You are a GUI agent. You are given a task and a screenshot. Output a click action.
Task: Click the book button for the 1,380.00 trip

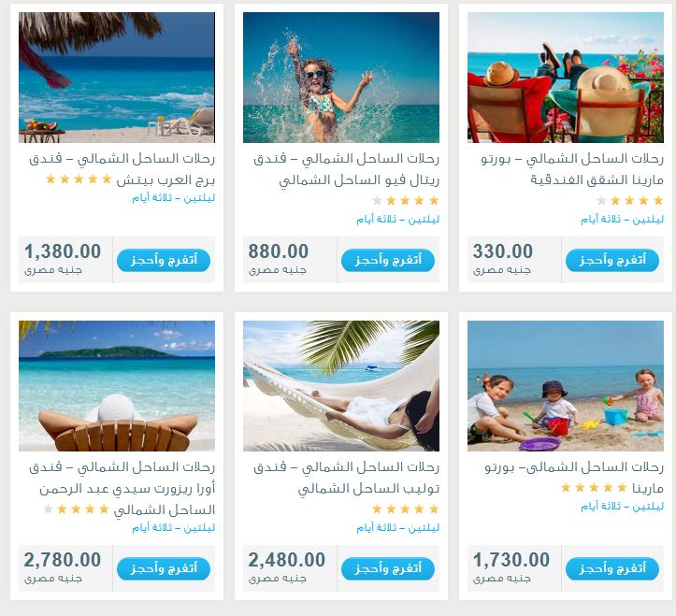tap(164, 261)
